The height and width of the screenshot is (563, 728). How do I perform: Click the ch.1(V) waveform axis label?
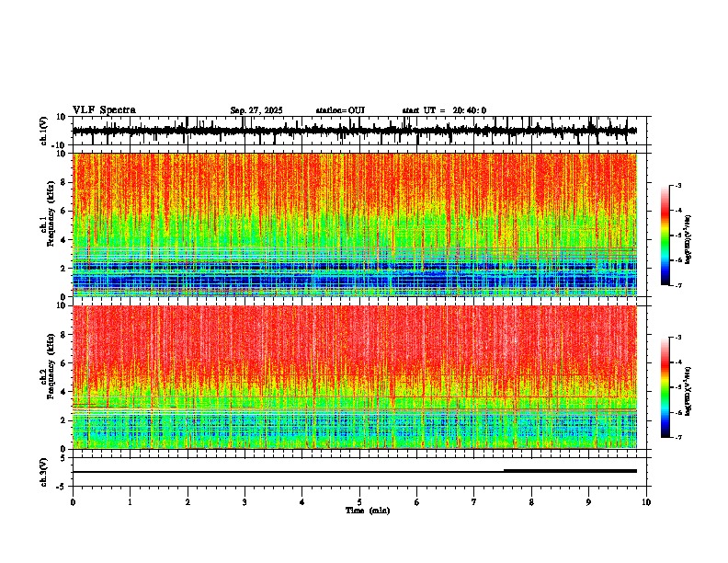pos(44,131)
